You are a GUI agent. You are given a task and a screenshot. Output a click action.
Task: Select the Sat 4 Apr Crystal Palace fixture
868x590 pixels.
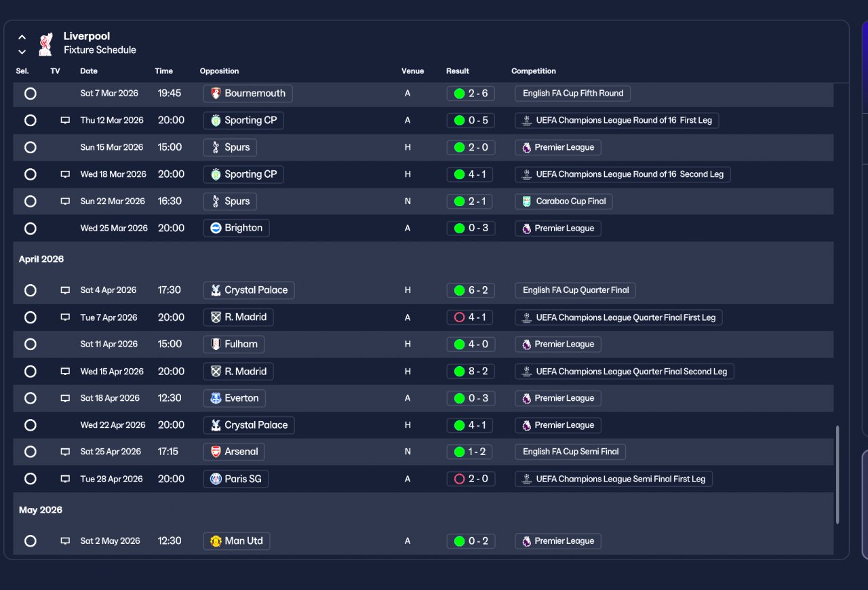pyautogui.click(x=30, y=290)
